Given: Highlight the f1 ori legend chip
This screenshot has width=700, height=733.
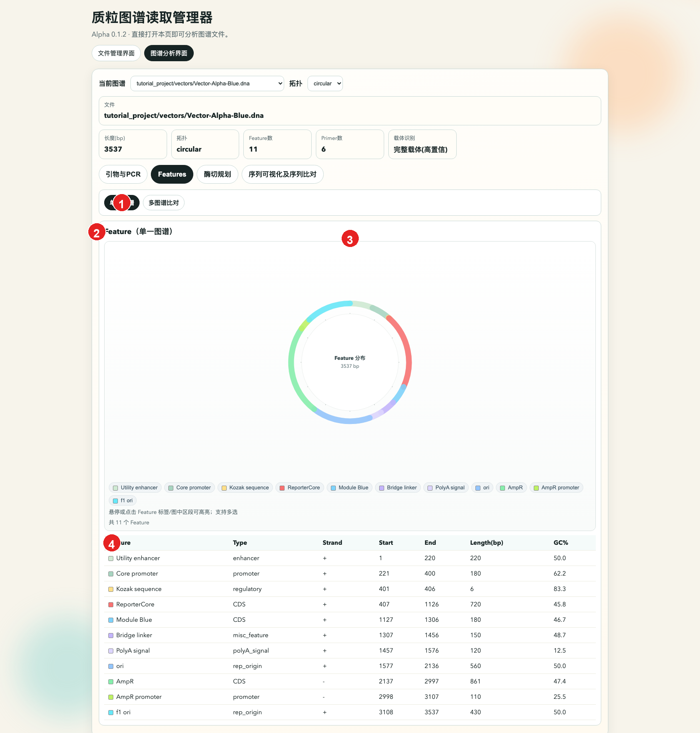Looking at the screenshot, I should [122, 500].
